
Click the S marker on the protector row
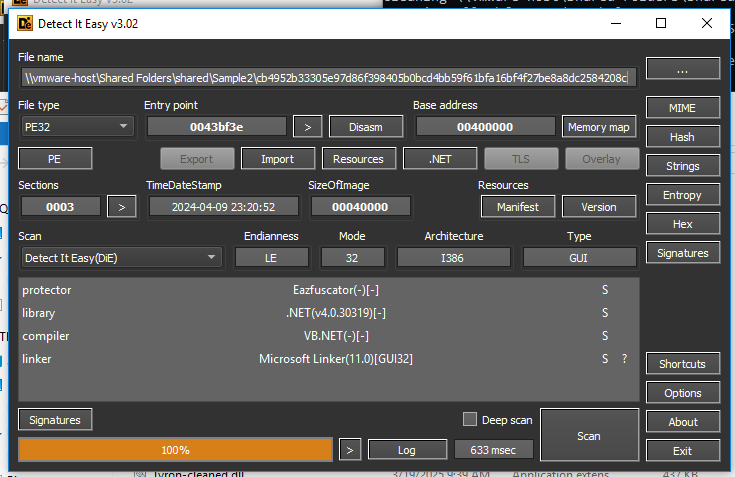point(605,290)
